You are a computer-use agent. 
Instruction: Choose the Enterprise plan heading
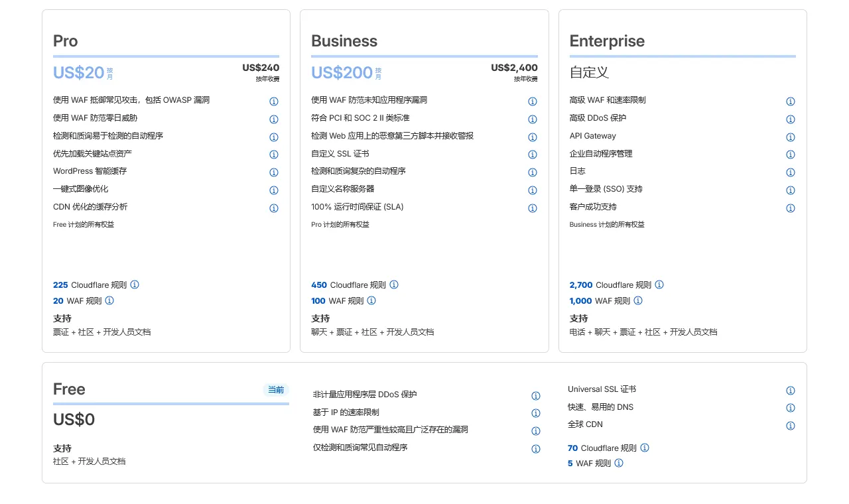click(607, 41)
